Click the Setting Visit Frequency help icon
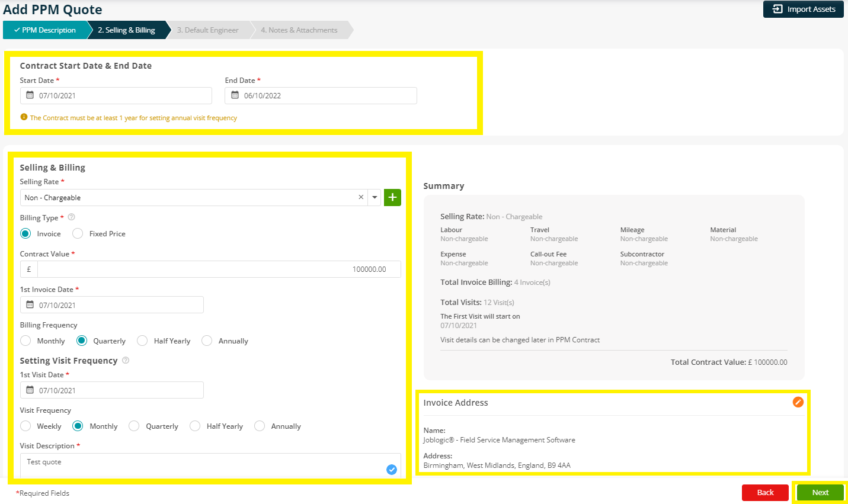848x504 pixels. point(126,360)
